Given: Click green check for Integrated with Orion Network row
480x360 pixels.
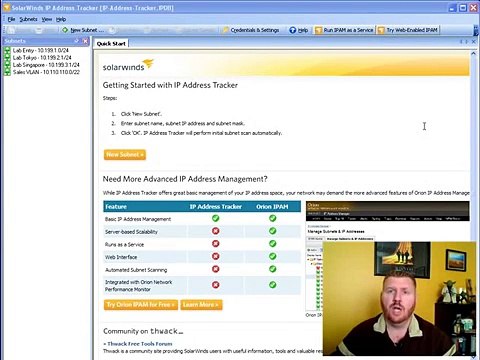Looking at the screenshot, I should coord(273,285).
